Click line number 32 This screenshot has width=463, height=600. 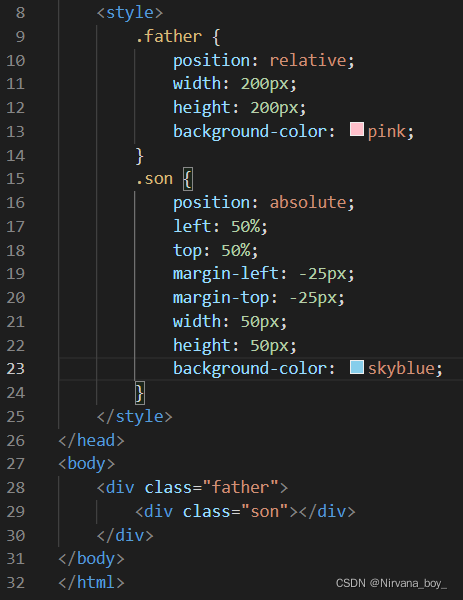pyautogui.click(x=16, y=582)
